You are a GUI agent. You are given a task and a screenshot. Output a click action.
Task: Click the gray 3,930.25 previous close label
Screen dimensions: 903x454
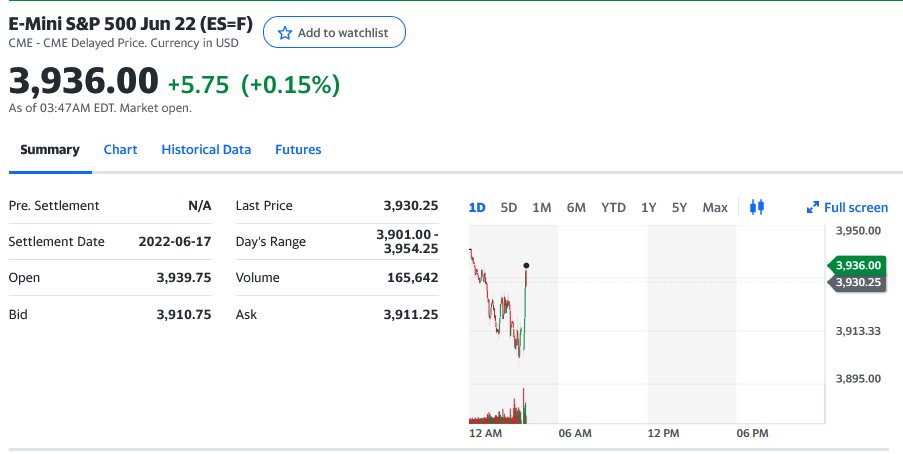[x=858, y=282]
